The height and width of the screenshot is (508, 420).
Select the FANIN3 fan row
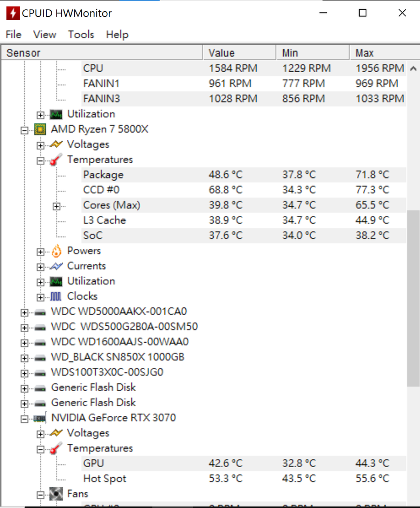click(x=243, y=99)
